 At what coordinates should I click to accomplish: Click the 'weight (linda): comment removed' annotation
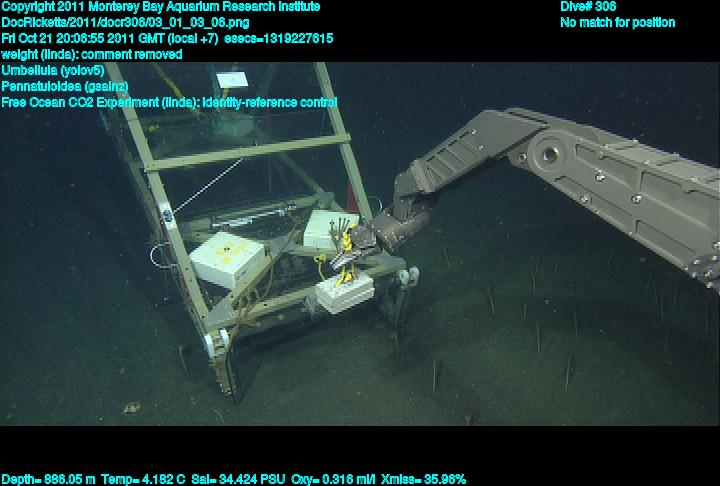coord(92,54)
